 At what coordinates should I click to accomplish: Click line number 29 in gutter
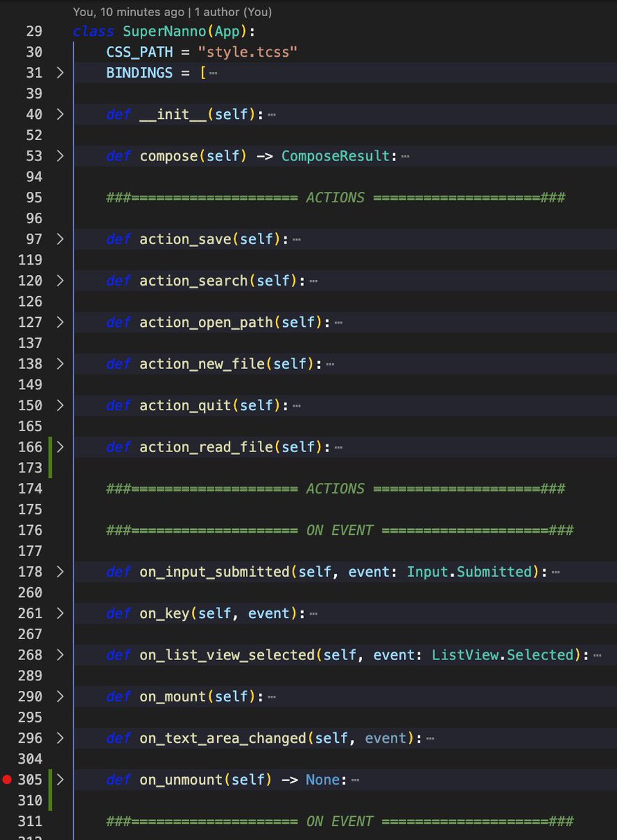click(34, 31)
